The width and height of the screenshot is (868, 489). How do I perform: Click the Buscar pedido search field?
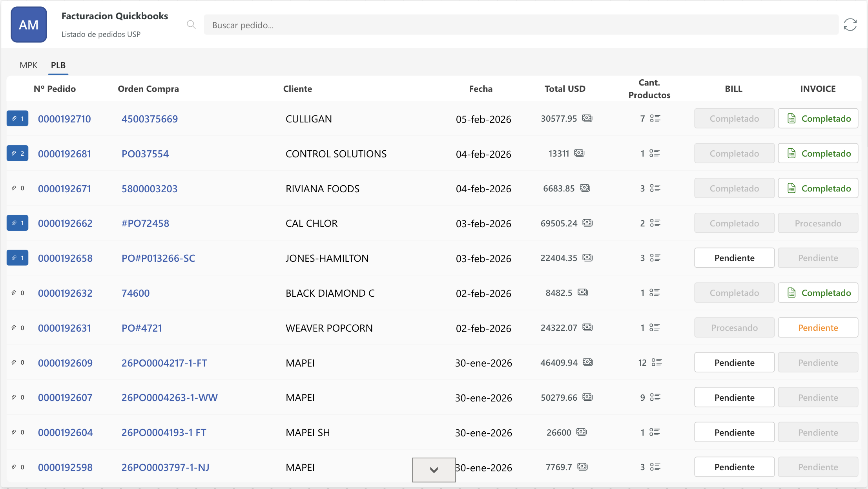click(521, 25)
